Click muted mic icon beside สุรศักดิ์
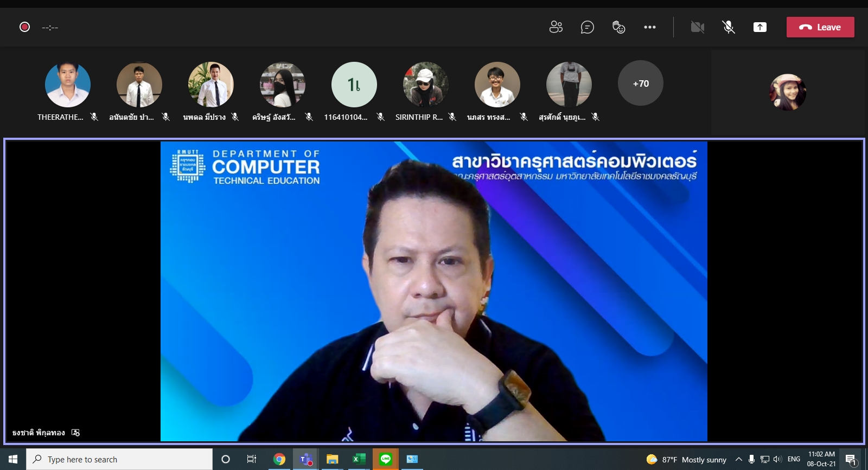868x470 pixels. click(x=595, y=117)
